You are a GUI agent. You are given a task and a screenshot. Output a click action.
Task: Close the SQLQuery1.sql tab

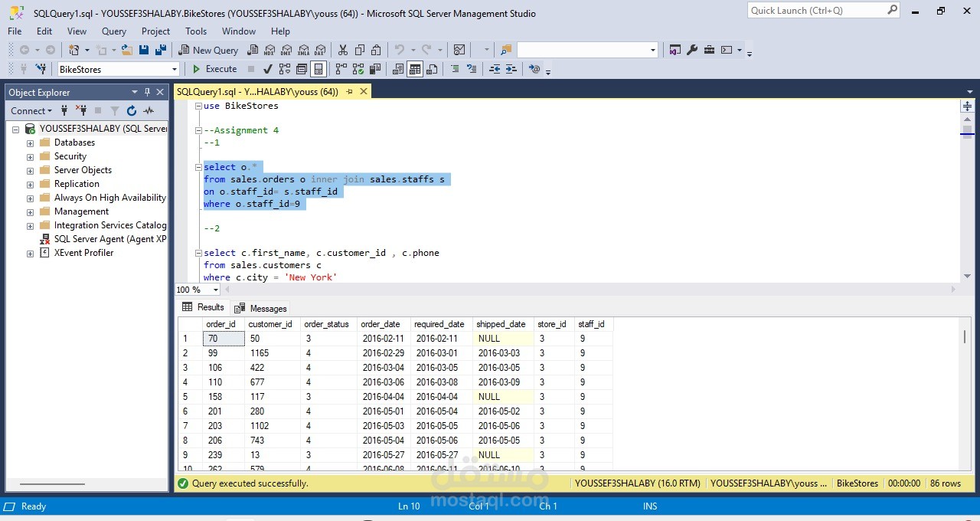coord(364,91)
